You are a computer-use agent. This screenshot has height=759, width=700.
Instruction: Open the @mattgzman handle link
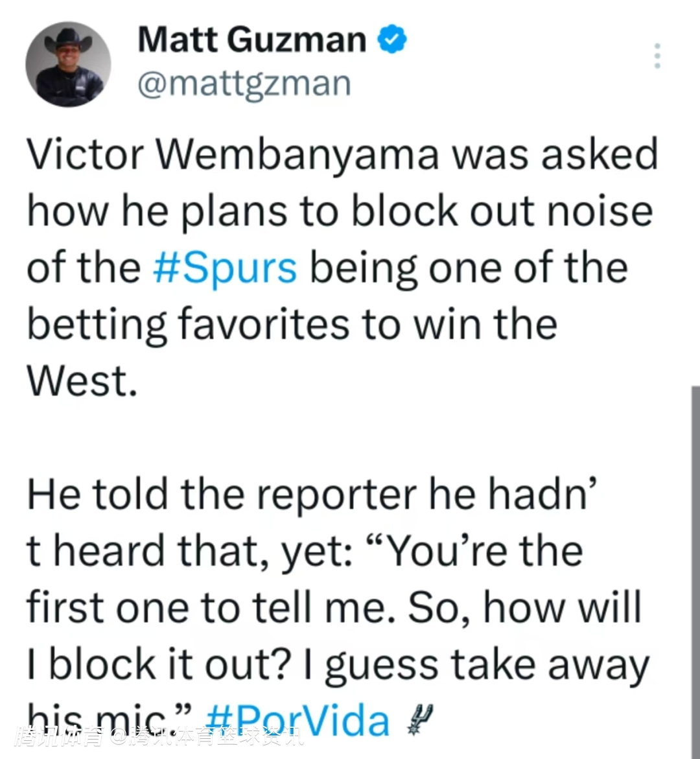coord(244,84)
